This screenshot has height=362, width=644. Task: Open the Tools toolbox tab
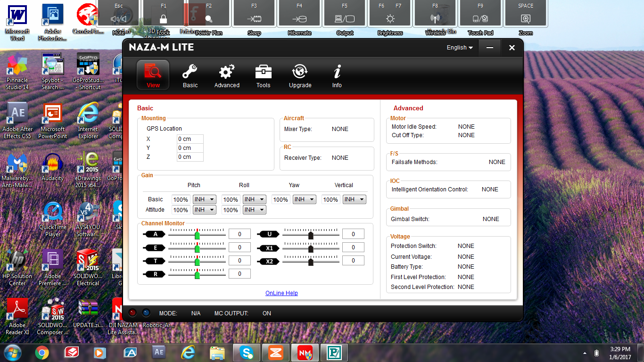point(263,75)
